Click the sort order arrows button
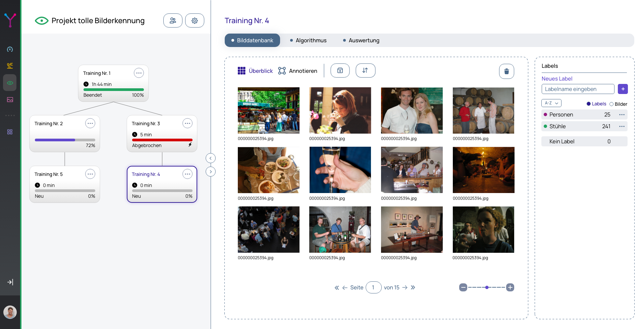Screen dimensions: 644x329 click(365, 70)
